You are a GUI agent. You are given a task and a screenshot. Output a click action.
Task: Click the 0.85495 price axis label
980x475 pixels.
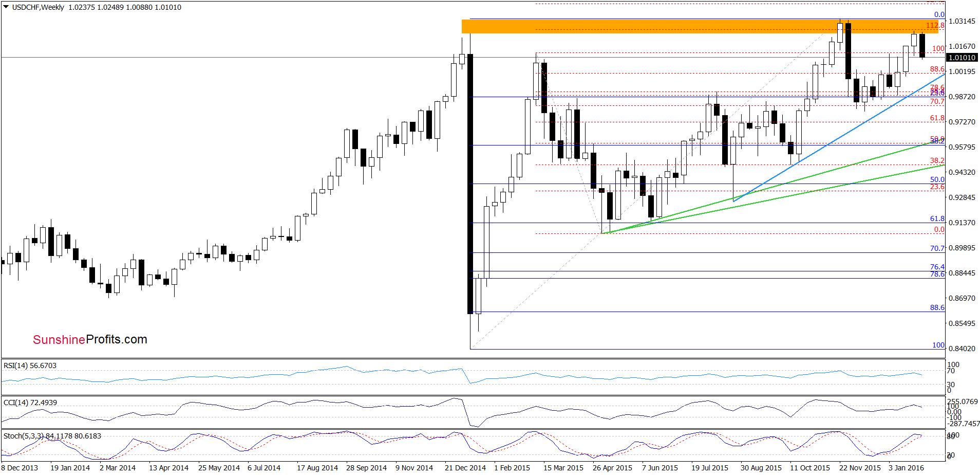[962, 323]
